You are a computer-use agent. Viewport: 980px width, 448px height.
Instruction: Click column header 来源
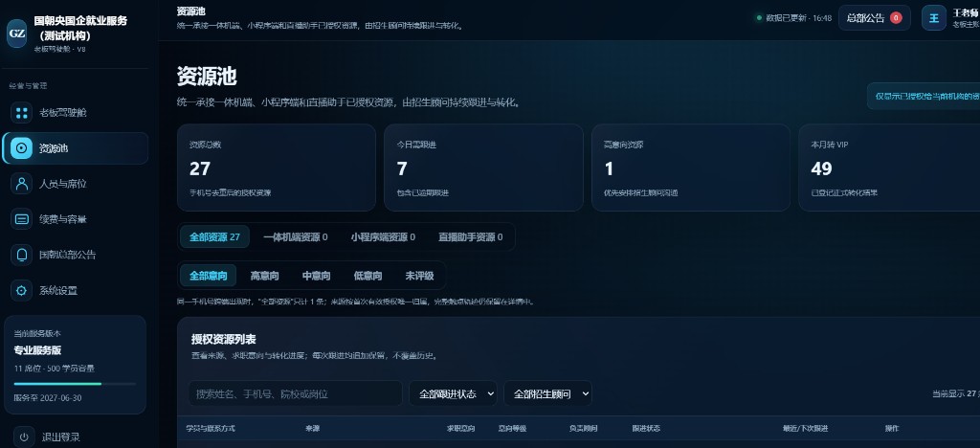313,429
